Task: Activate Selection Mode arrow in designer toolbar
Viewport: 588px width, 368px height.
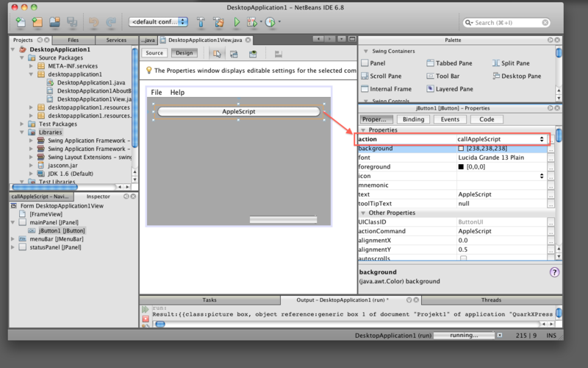Action: coord(217,54)
